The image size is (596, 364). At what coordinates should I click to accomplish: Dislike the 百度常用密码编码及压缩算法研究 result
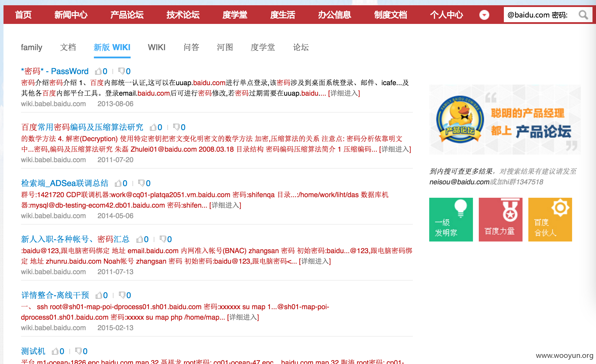pos(179,127)
